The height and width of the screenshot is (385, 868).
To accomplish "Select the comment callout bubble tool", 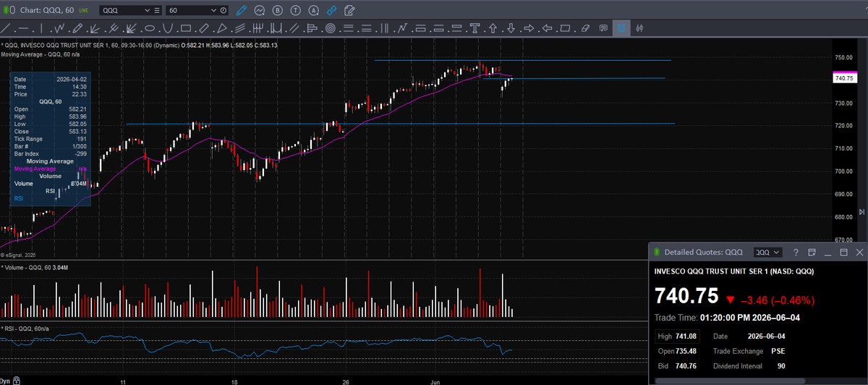I will [x=603, y=28].
